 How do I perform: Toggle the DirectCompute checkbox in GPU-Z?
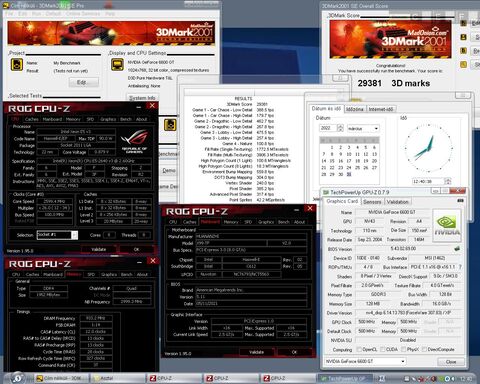point(424,349)
